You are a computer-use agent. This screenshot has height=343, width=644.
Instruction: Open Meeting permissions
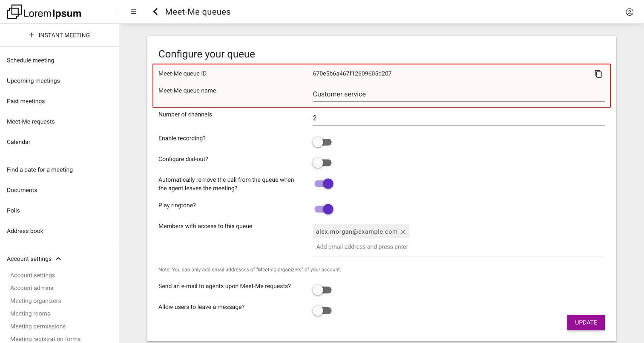[38, 326]
